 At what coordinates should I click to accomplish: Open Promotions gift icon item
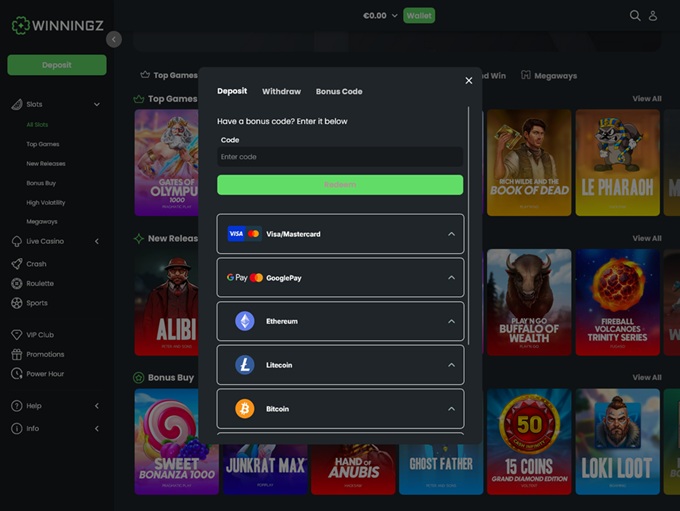click(x=44, y=354)
